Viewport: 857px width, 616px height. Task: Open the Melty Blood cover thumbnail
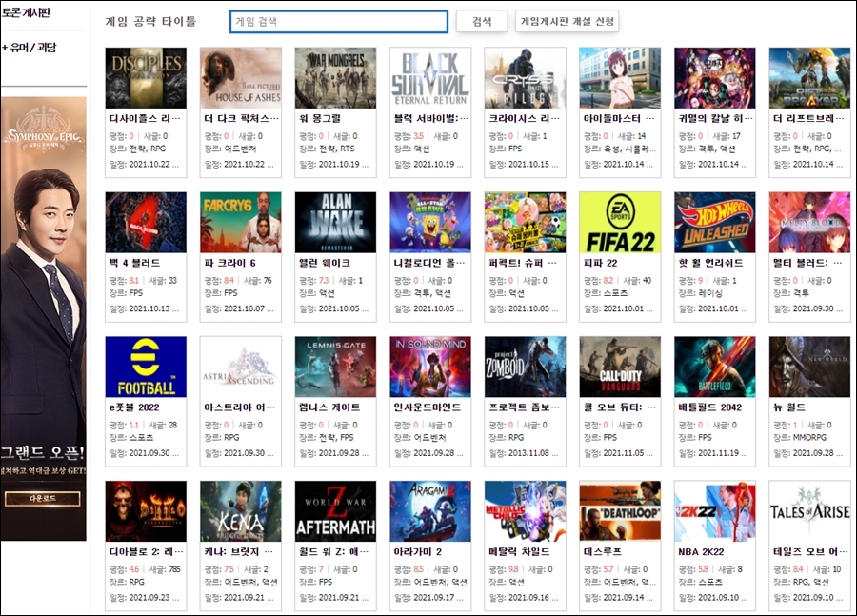pos(809,223)
